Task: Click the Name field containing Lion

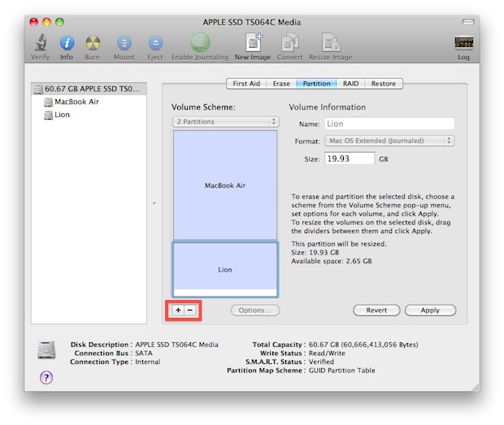Action: pos(389,124)
